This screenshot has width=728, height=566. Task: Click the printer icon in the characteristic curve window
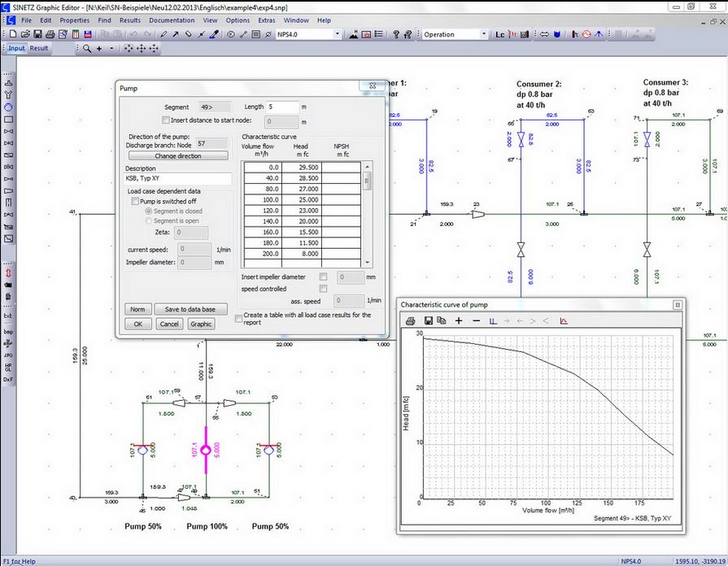[411, 320]
